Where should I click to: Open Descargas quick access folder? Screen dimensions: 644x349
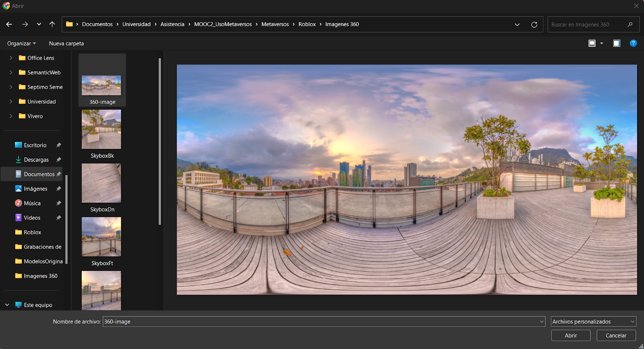[x=36, y=160]
